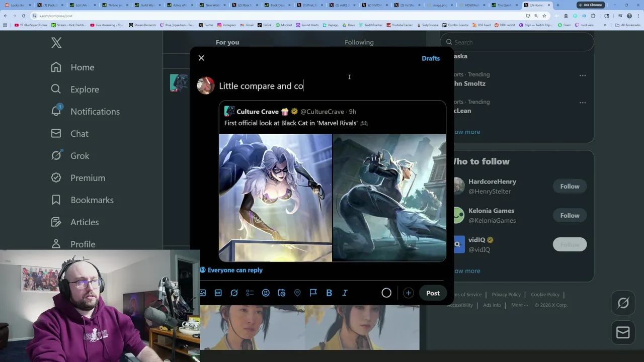Follow HardcoreHenry
The image size is (644, 362).
(x=570, y=187)
